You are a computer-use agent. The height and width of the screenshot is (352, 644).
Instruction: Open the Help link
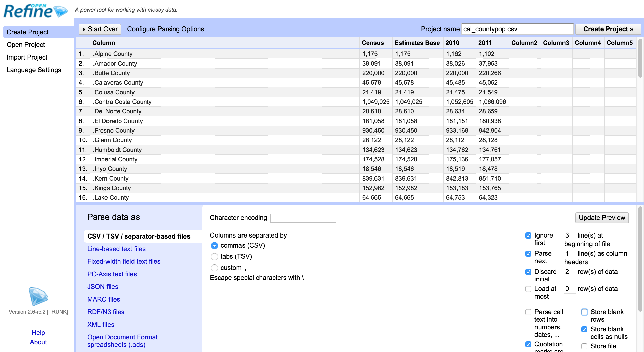tap(38, 333)
